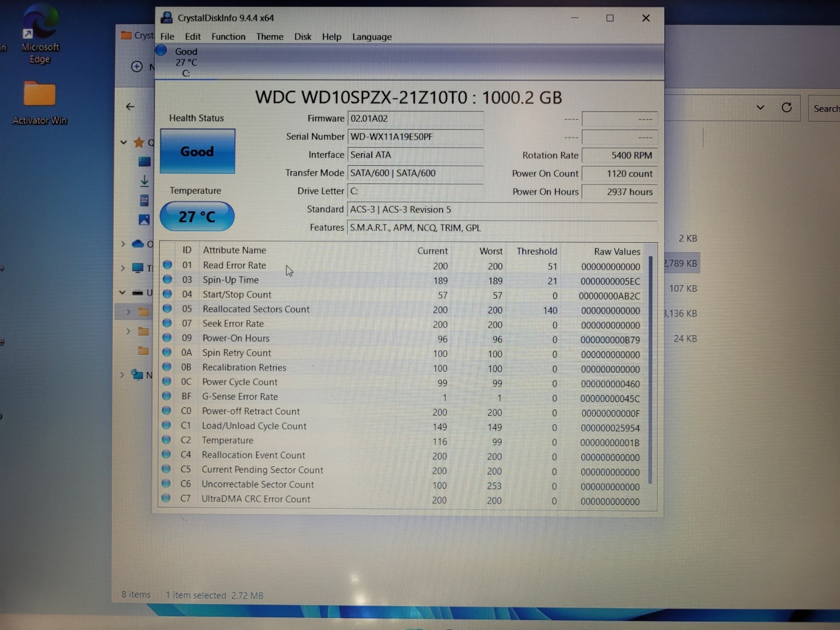
Task: Click the Downloads arrow icon in sidebar
Action: pos(144,181)
